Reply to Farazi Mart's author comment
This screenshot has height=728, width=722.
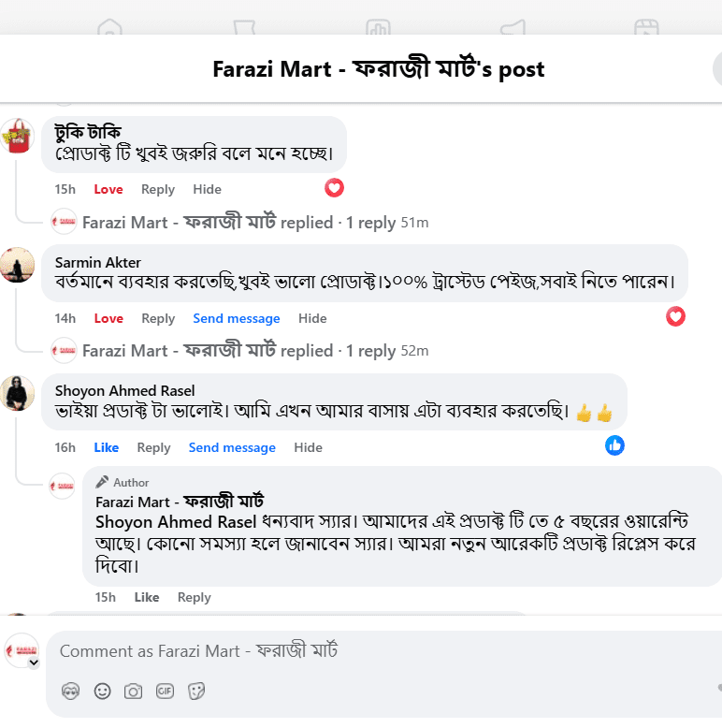tap(194, 598)
